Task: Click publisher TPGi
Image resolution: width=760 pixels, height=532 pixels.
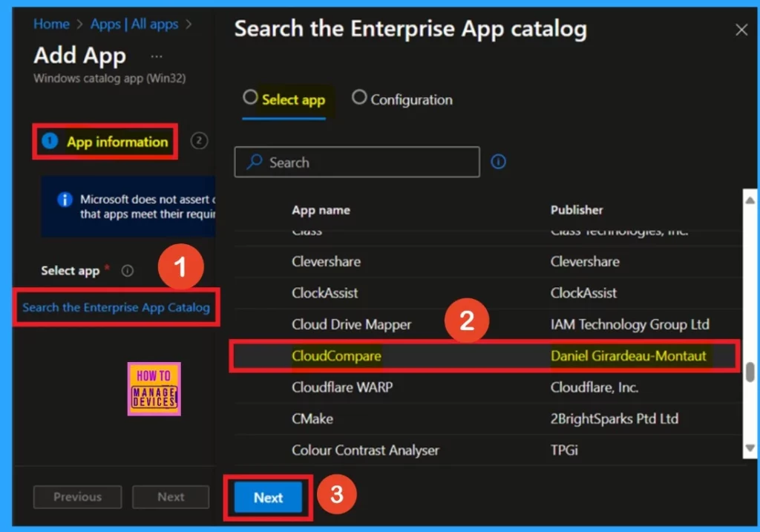Action: (x=564, y=450)
